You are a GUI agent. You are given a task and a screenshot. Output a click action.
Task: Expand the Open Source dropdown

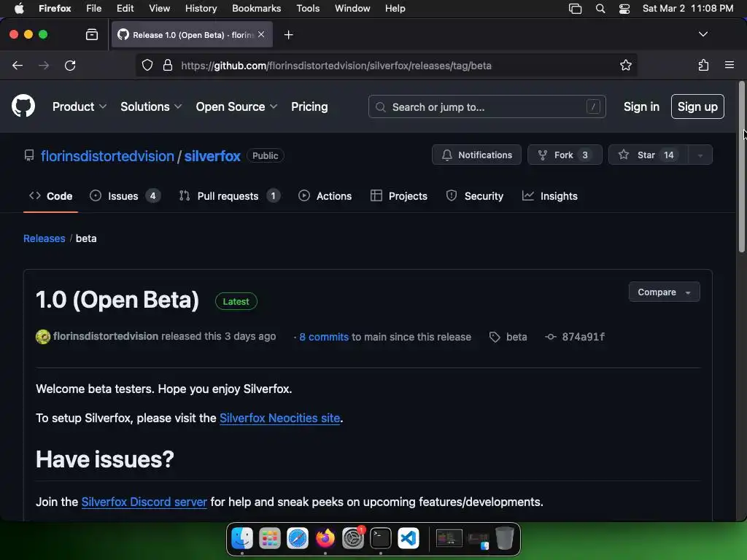[x=237, y=106]
